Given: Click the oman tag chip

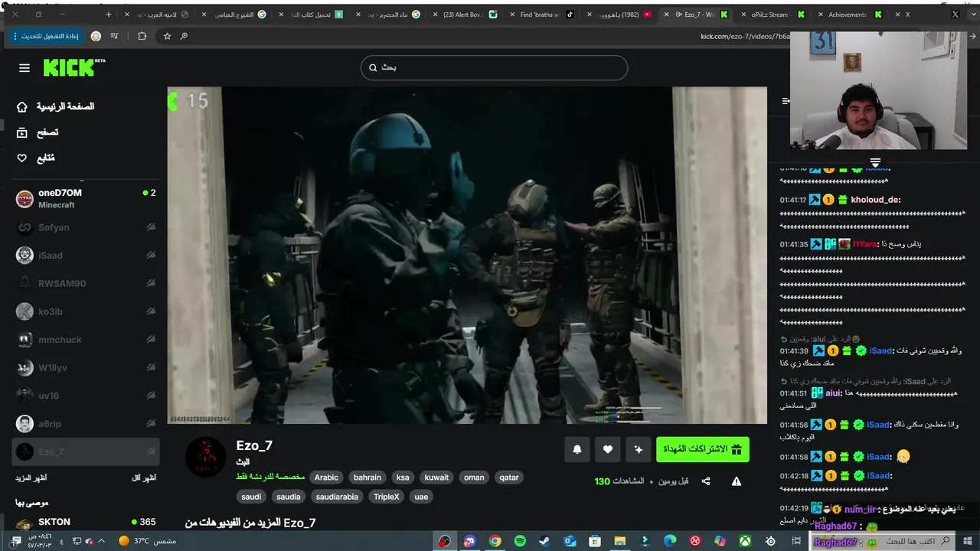Looking at the screenshot, I should 474,478.
